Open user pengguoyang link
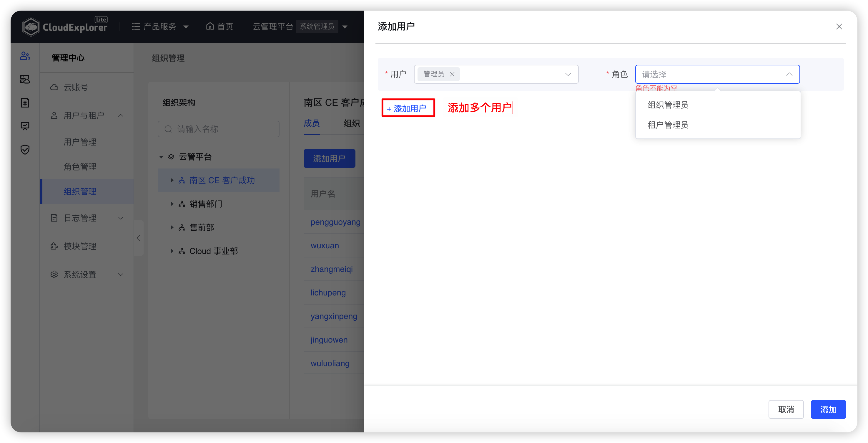The image size is (868, 443). (335, 222)
